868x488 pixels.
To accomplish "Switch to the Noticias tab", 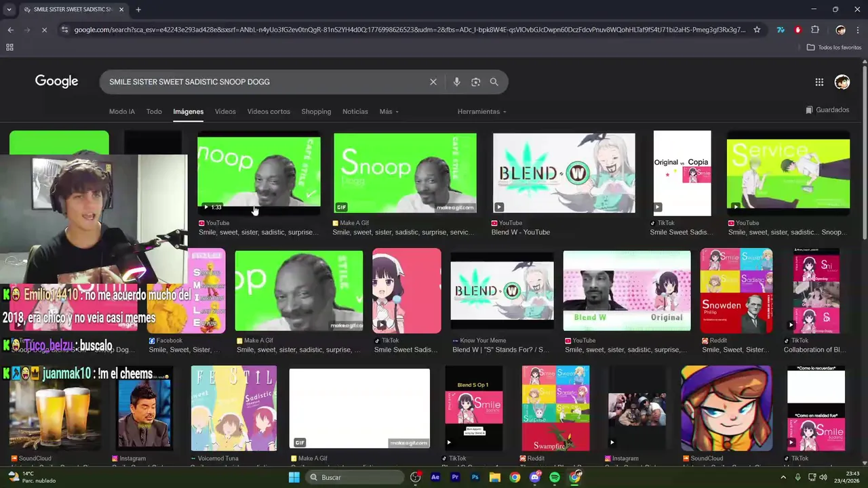I will click(355, 112).
